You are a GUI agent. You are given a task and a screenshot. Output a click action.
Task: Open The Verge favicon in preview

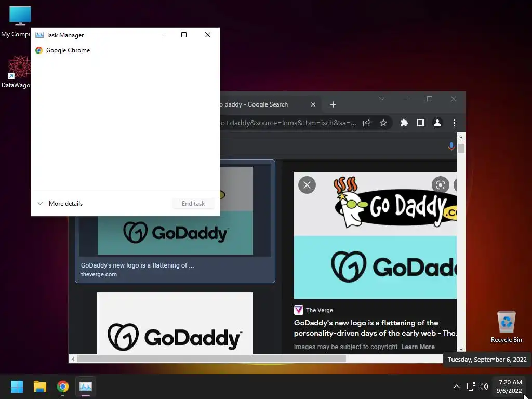(x=299, y=310)
